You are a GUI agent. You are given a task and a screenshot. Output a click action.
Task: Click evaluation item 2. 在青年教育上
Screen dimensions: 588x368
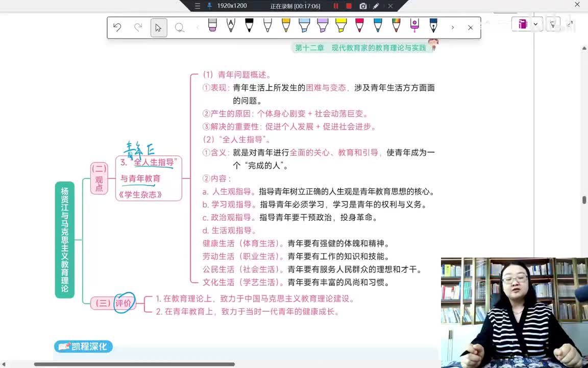point(248,312)
